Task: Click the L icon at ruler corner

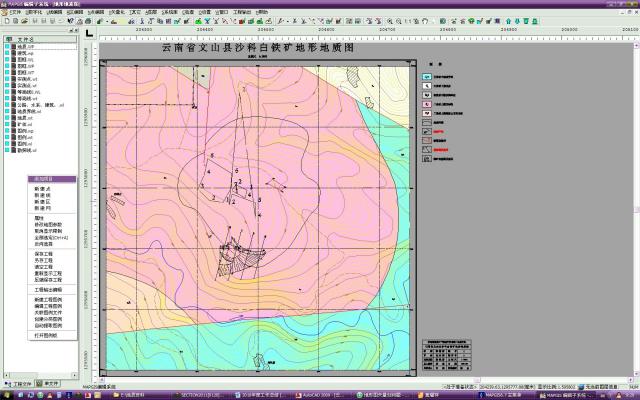Action: [x=89, y=33]
